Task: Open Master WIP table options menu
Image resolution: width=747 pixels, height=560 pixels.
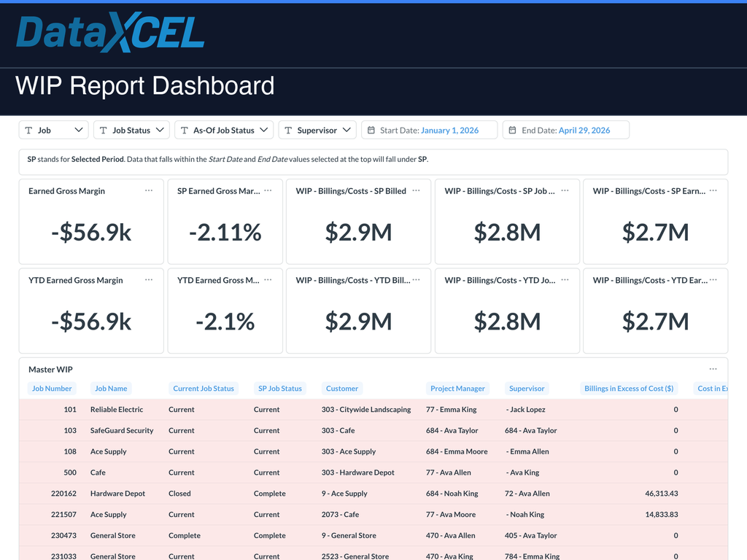Action: (x=713, y=369)
